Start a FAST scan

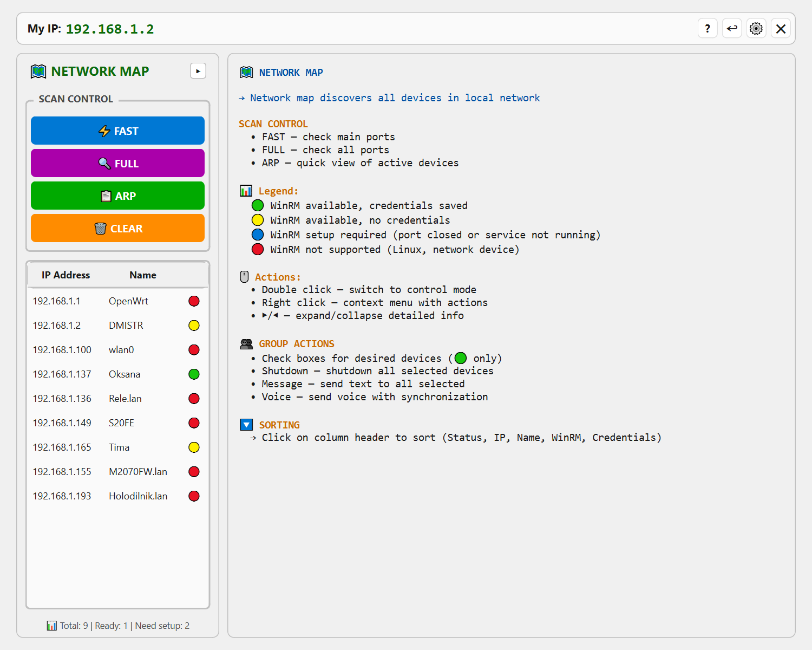click(117, 131)
